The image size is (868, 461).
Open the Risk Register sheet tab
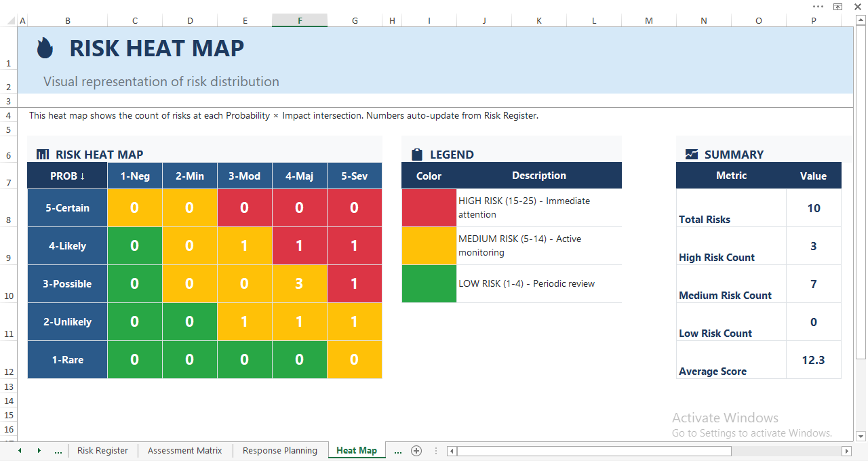coord(102,450)
